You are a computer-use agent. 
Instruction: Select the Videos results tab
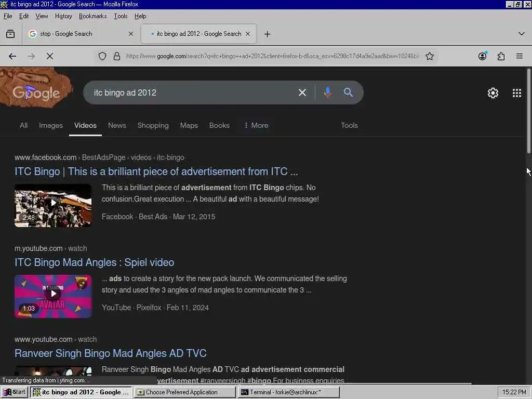point(86,126)
